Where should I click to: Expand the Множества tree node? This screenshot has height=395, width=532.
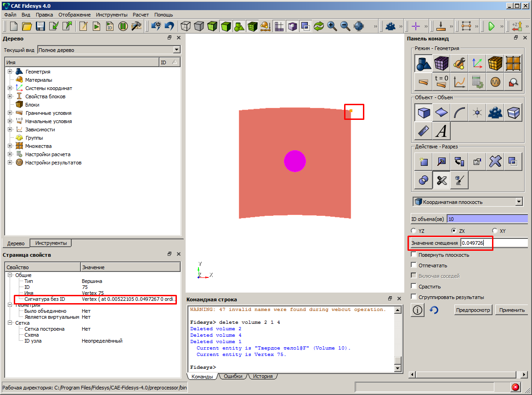[10, 146]
